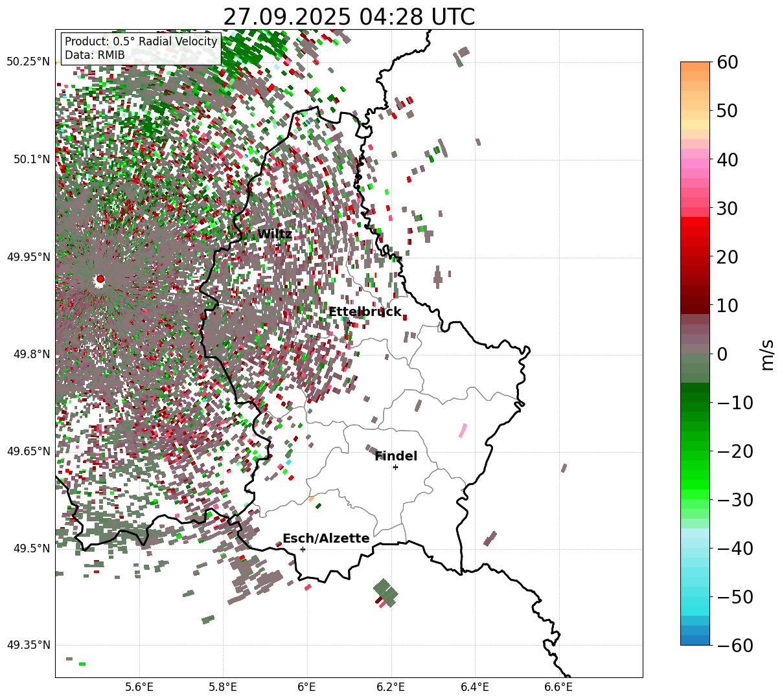Click the pink velocity echo east of Findel
Screen dimensions: 782x700
tap(463, 430)
